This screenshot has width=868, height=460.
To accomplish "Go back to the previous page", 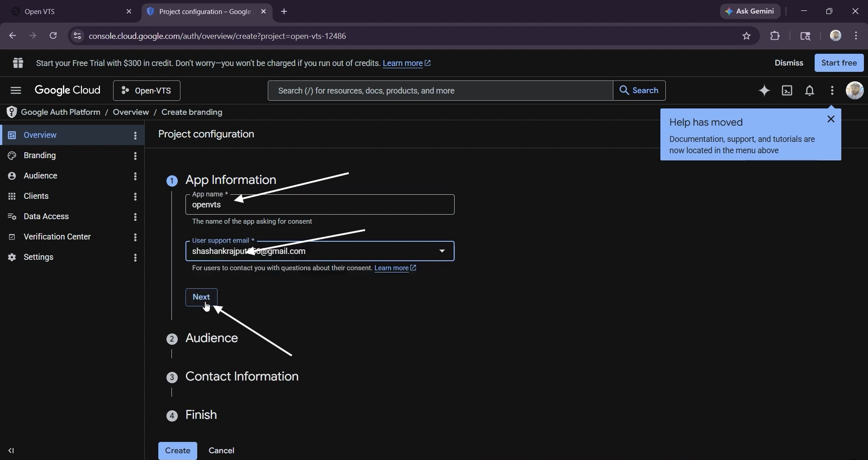I will click(x=12, y=36).
